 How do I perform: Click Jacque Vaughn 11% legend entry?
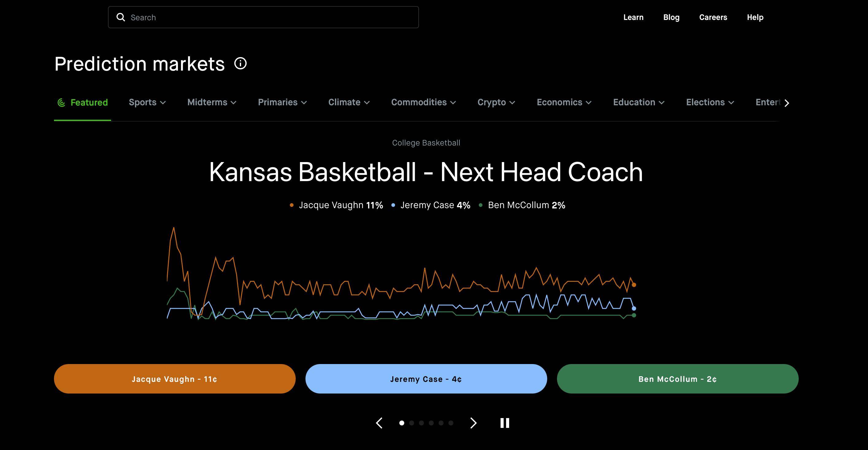click(336, 205)
